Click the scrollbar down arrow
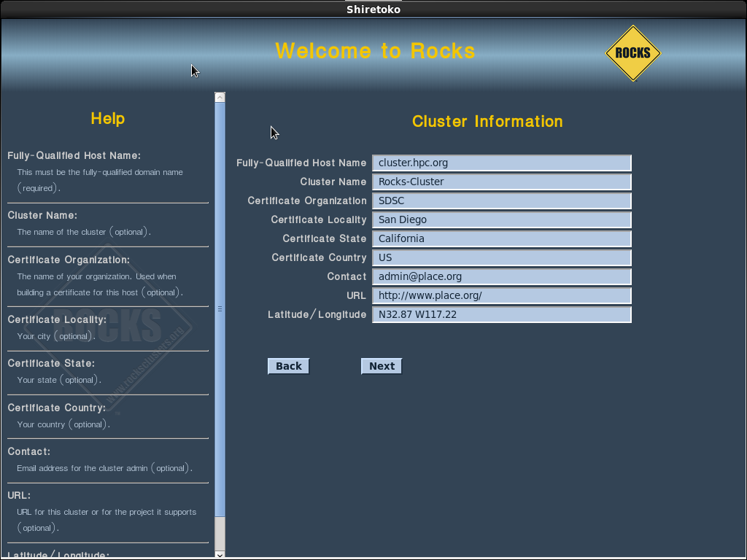This screenshot has height=560, width=747. (x=220, y=554)
